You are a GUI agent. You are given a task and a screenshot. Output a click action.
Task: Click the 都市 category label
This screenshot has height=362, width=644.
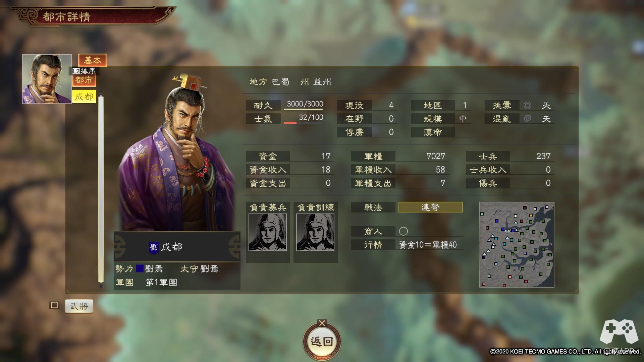84,80
